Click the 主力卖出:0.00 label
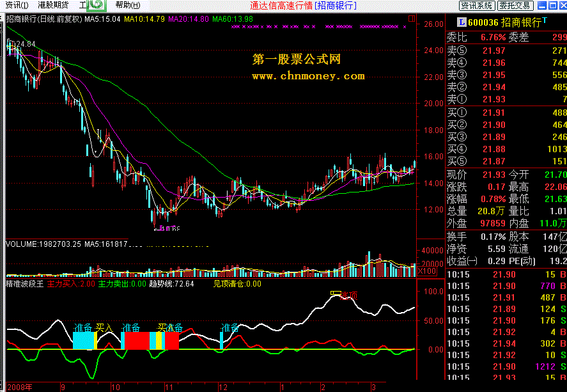This screenshot has height=392, width=567. 122,284
